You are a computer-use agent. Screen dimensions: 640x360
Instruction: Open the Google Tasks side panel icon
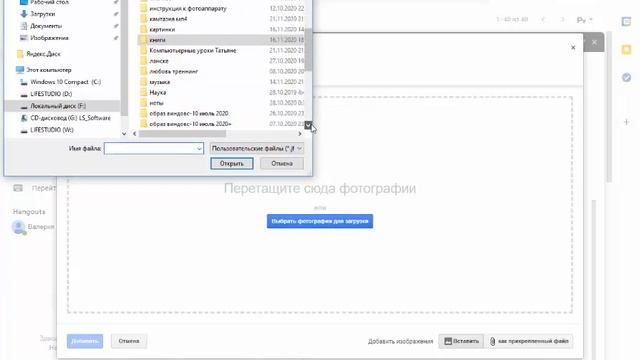click(x=626, y=77)
